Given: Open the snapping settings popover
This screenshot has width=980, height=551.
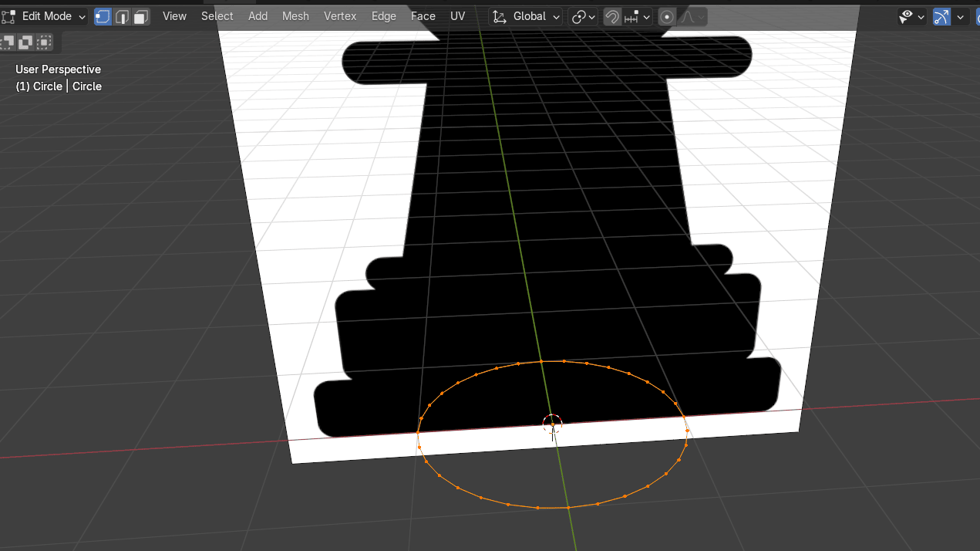Looking at the screenshot, I should [x=638, y=16].
